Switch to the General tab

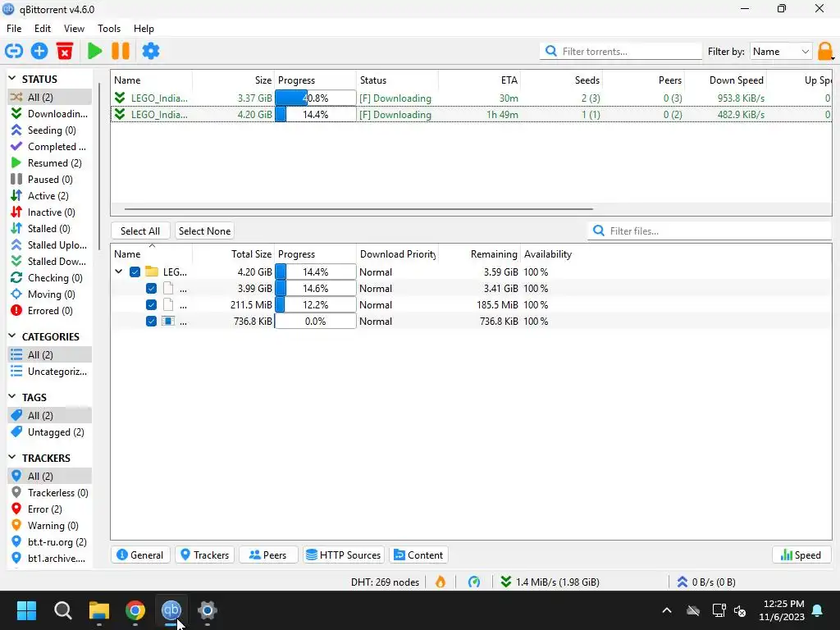140,555
